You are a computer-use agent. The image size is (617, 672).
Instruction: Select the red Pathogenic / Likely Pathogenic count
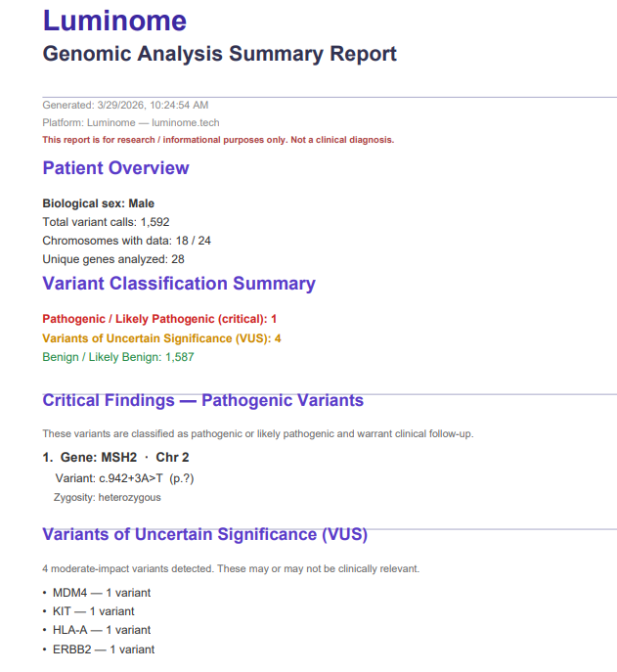[x=159, y=319]
